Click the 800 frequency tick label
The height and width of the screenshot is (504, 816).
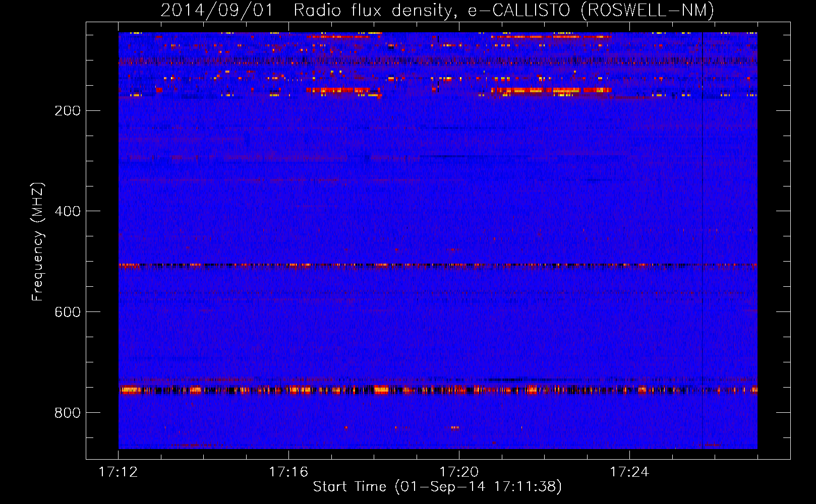[x=68, y=413]
